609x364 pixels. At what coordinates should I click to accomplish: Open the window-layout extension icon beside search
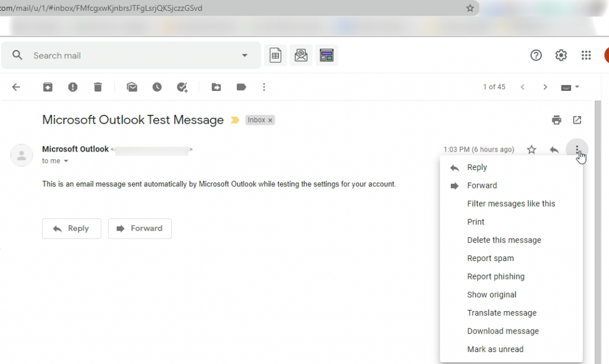327,55
